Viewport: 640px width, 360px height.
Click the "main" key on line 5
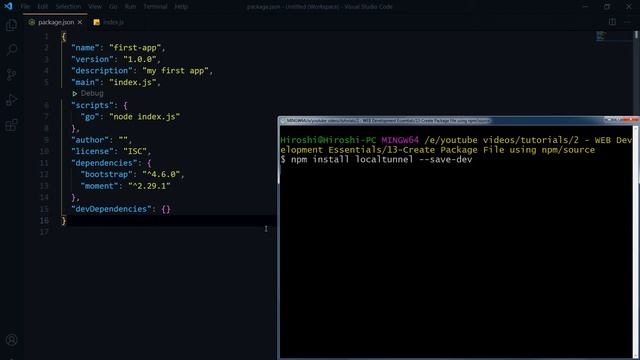[85, 82]
